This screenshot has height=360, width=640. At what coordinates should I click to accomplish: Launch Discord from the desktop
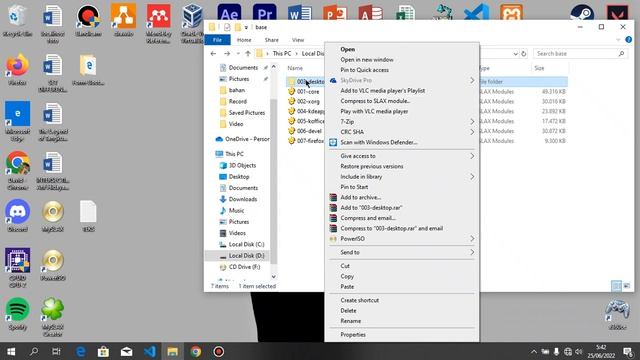coord(17,212)
